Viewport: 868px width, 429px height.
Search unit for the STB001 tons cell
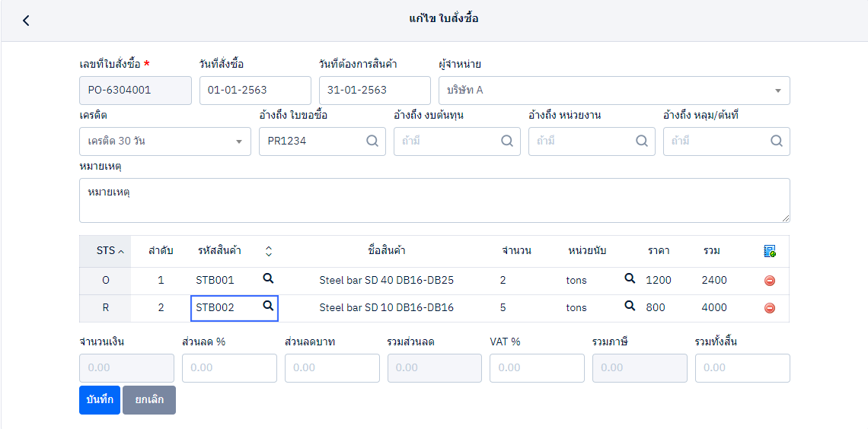(630, 278)
